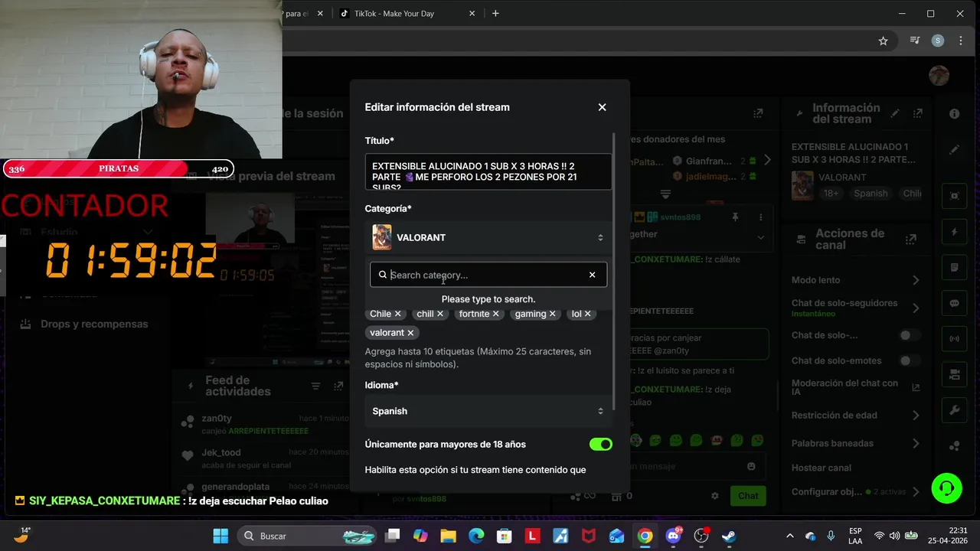Open the user avatar at page top right
Screen dimensions: 980x551
point(939,75)
